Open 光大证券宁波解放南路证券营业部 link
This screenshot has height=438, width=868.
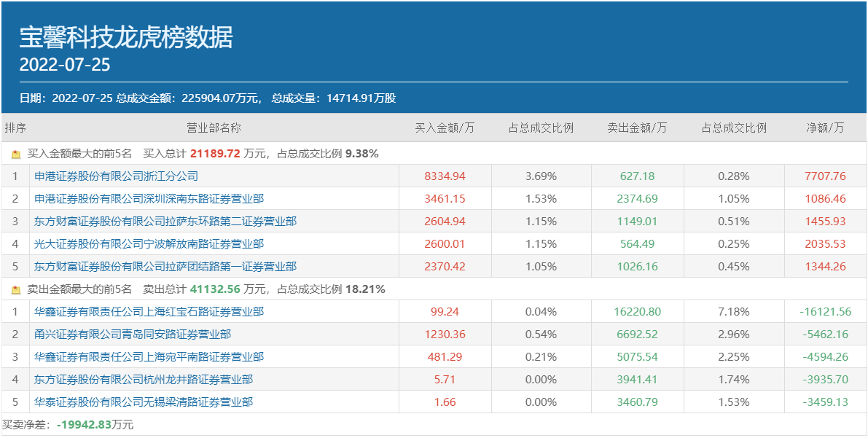(x=149, y=244)
